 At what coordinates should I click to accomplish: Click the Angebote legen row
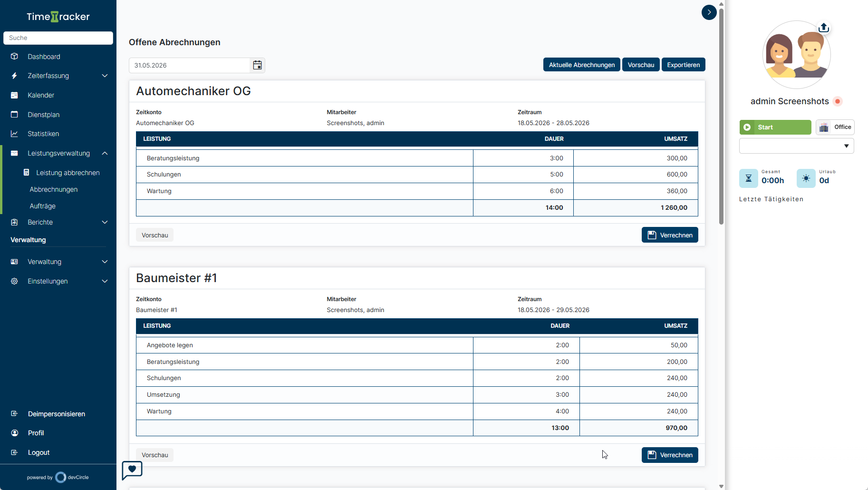click(x=417, y=345)
